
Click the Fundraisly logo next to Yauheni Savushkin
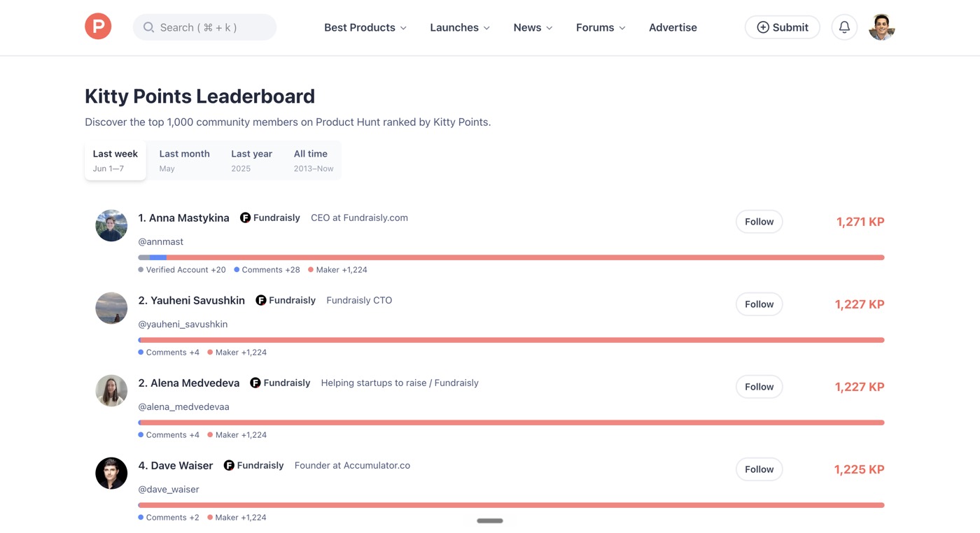click(260, 300)
